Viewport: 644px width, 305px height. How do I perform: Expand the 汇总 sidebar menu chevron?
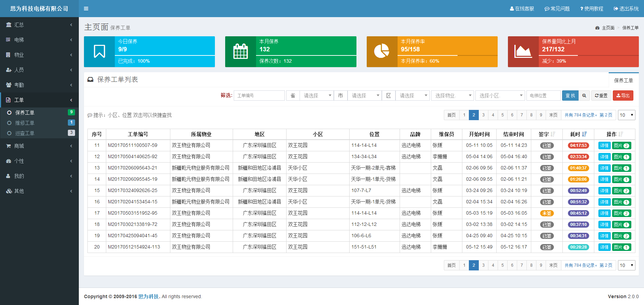[x=71, y=25]
